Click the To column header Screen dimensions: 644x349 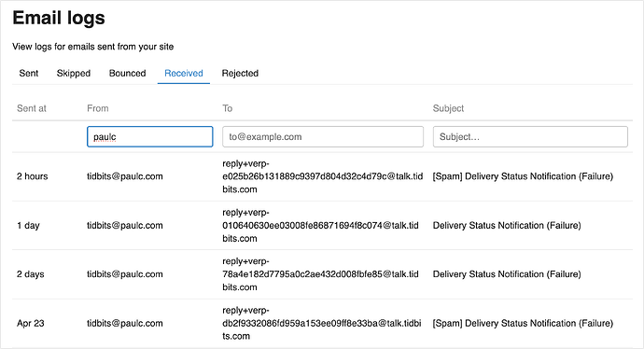228,108
